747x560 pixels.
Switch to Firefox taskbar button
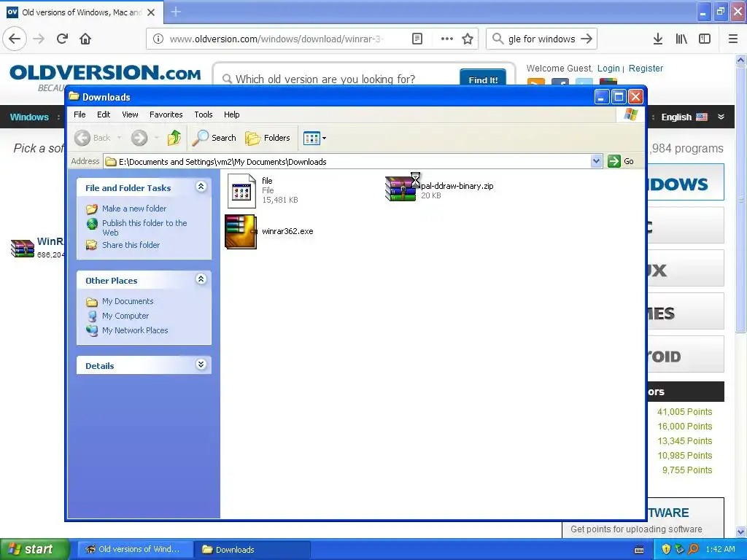[135, 549]
